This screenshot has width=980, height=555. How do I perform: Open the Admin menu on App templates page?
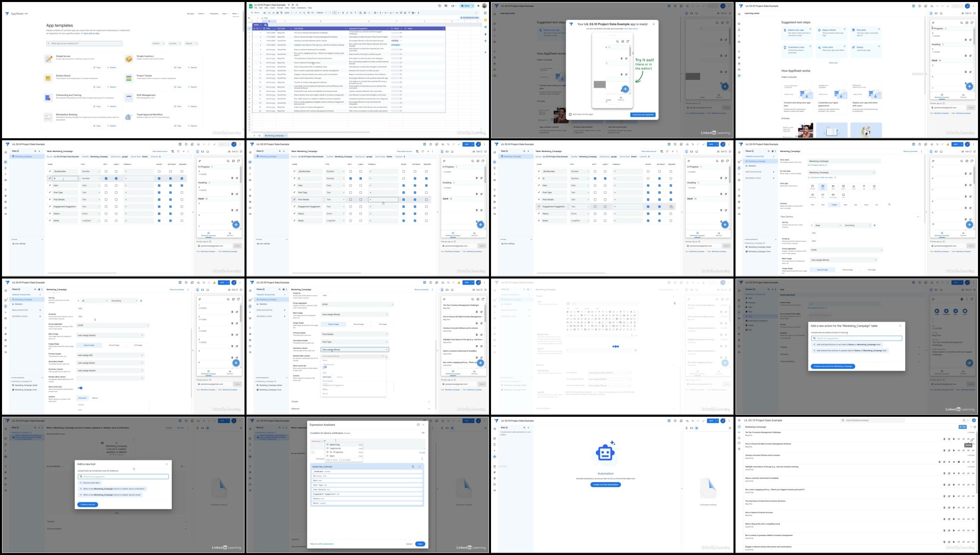[x=201, y=14]
